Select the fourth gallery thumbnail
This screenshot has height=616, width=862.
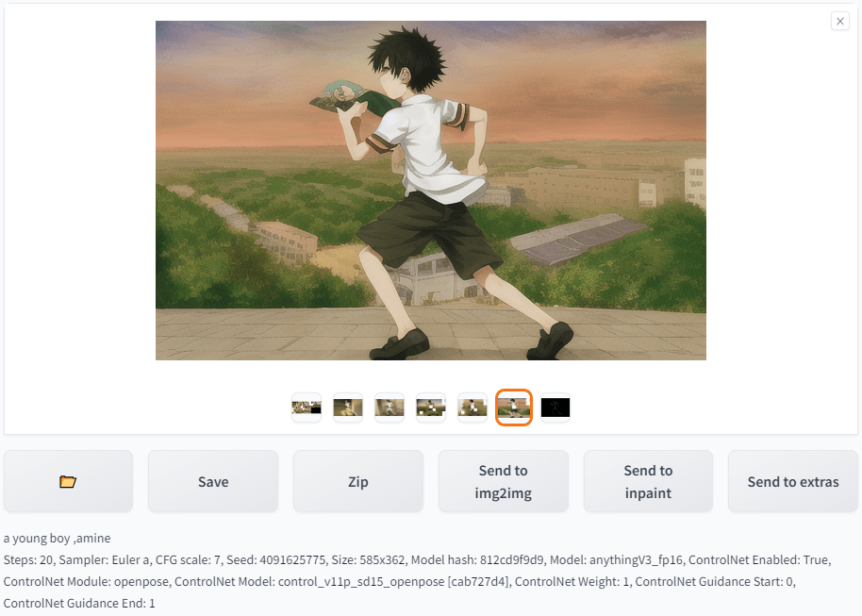[x=431, y=408]
